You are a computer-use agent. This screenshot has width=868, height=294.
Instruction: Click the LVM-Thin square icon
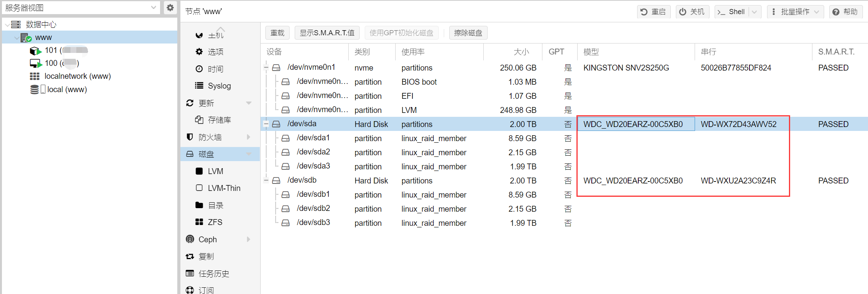pyautogui.click(x=199, y=188)
